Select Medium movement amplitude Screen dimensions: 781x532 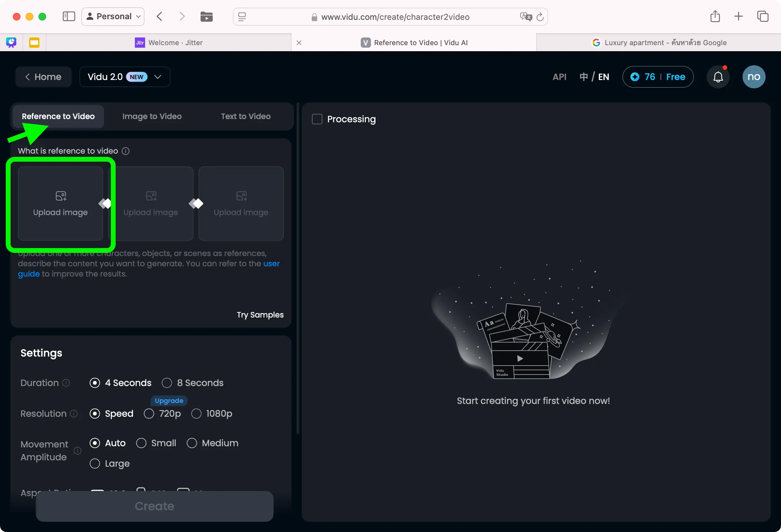[192, 443]
